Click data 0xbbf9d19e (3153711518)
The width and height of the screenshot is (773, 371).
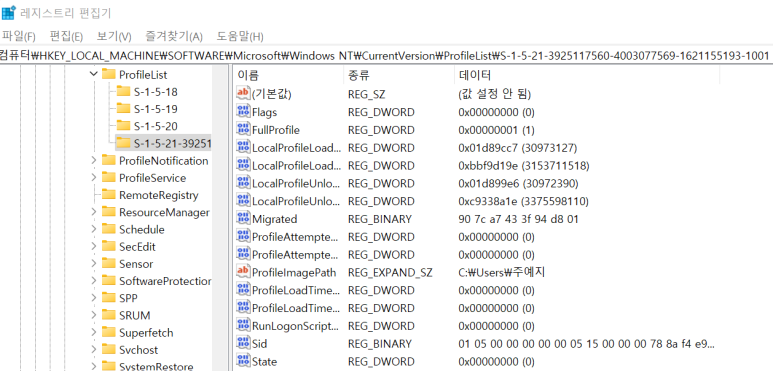pos(524,166)
